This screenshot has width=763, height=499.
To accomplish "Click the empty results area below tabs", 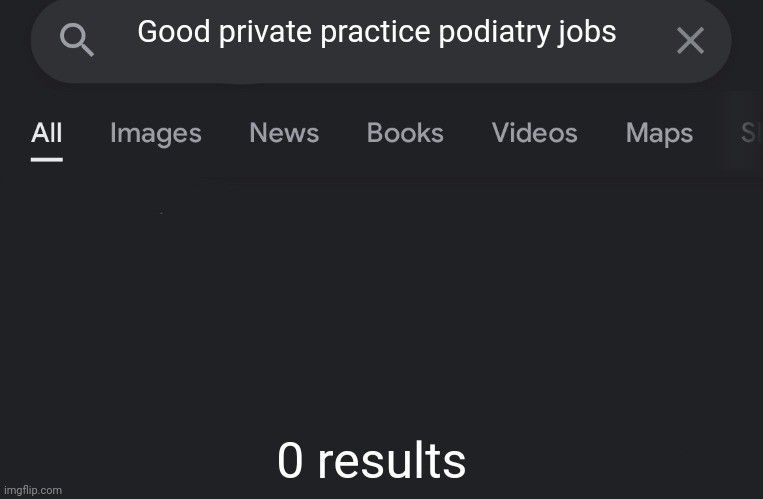I will click(x=382, y=302).
